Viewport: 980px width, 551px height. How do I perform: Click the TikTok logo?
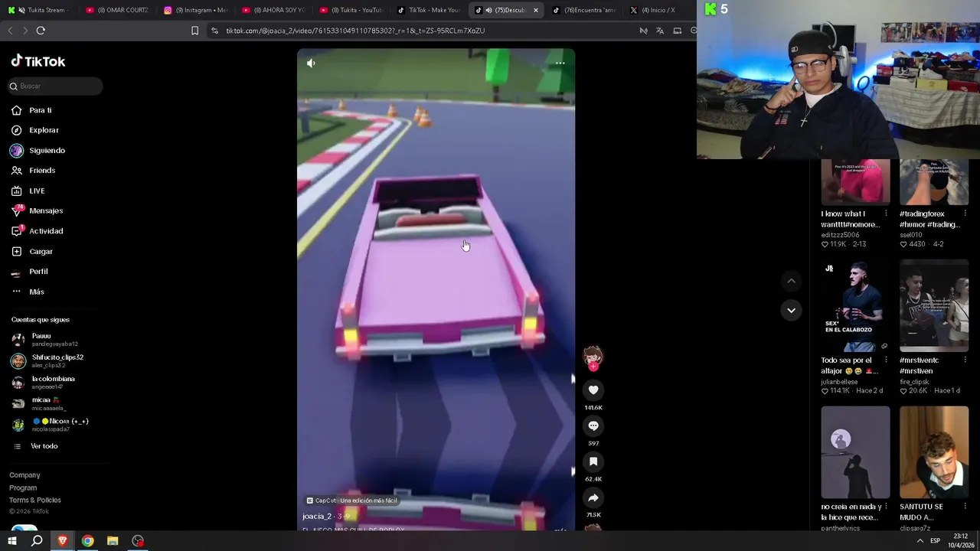click(38, 61)
